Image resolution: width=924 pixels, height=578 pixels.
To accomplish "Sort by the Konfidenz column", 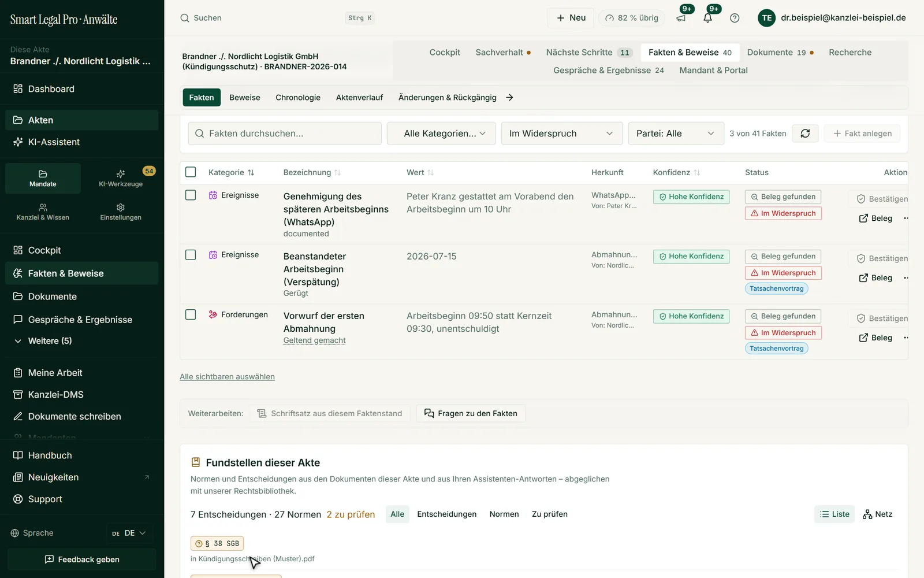I will pyautogui.click(x=676, y=172).
